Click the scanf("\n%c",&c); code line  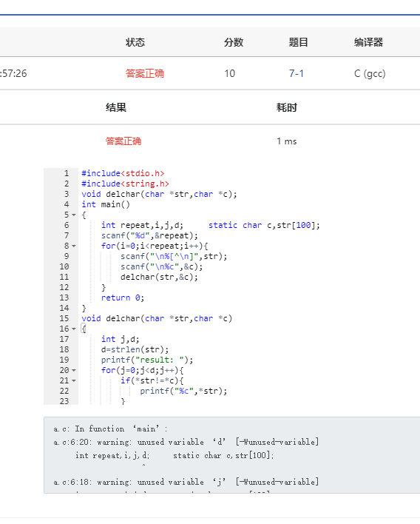[162, 266]
